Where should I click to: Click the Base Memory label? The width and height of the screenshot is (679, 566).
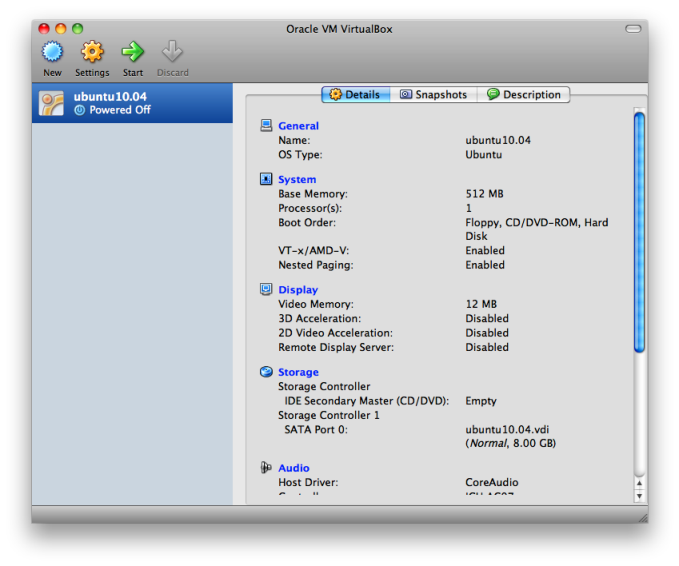313,194
